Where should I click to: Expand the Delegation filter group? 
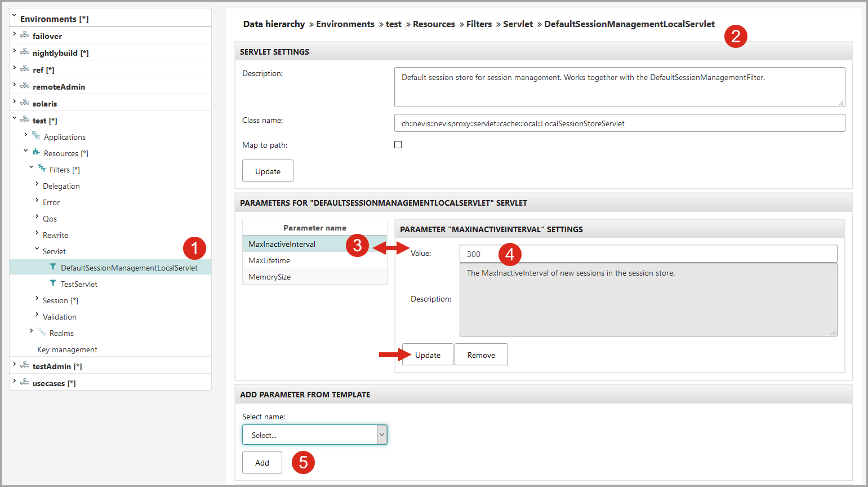(x=37, y=184)
